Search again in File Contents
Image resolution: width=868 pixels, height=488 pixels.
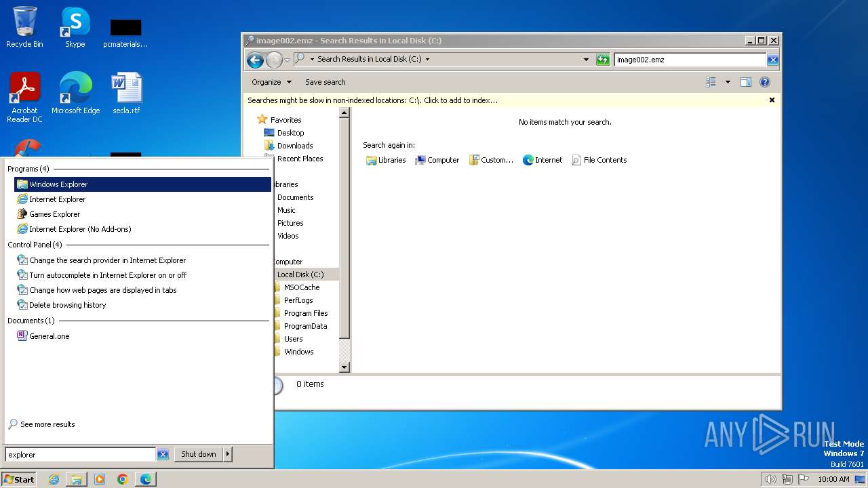pos(599,160)
